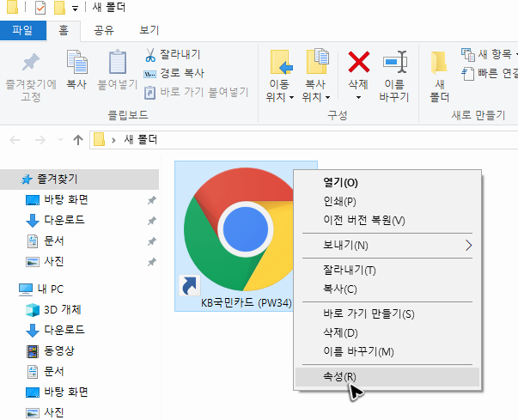Click the properties checkmark quick access icon
518x420 pixels.
(40, 8)
